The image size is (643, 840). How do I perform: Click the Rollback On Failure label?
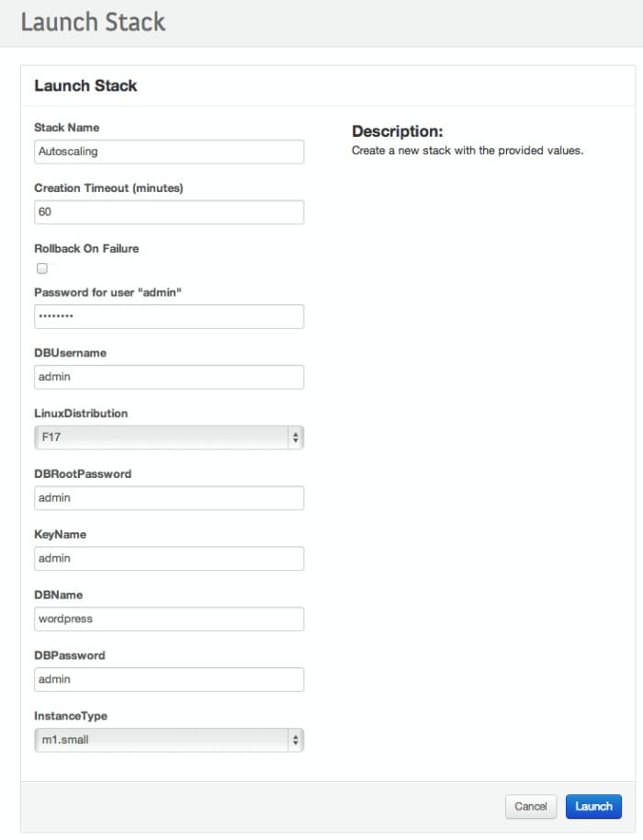point(86,248)
